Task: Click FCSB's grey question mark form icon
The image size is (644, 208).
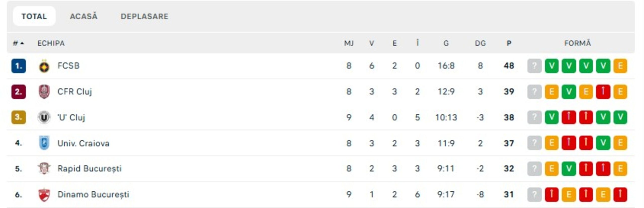Action: tap(534, 66)
